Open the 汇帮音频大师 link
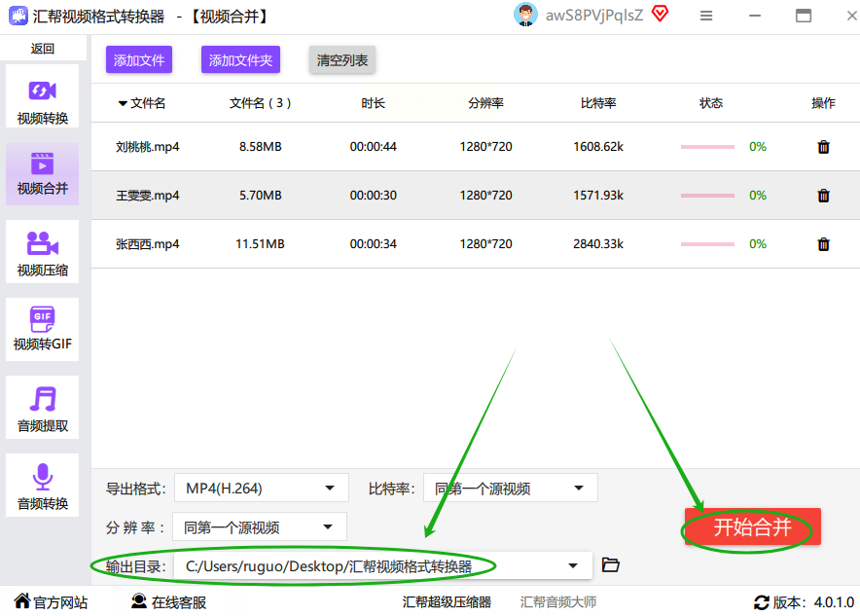 coord(557,601)
